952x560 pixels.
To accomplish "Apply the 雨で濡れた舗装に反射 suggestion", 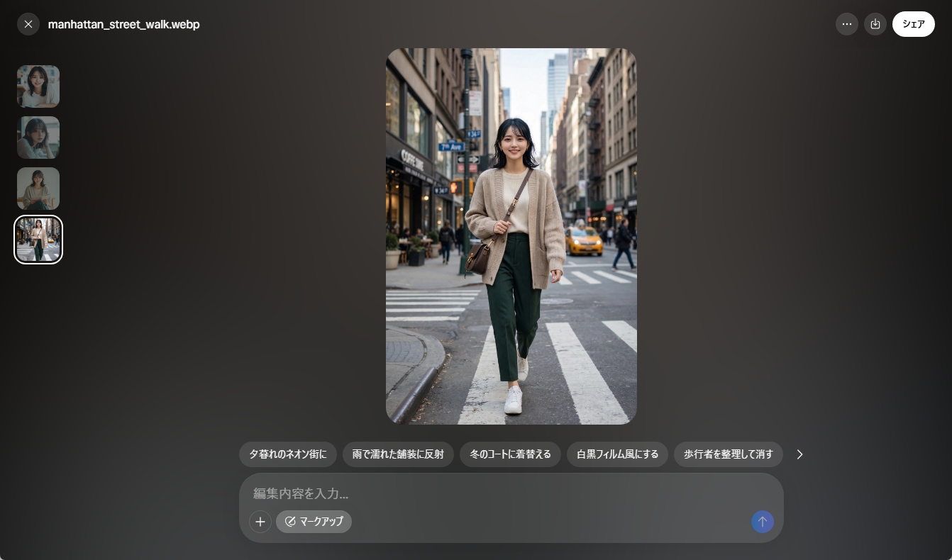I will click(398, 454).
